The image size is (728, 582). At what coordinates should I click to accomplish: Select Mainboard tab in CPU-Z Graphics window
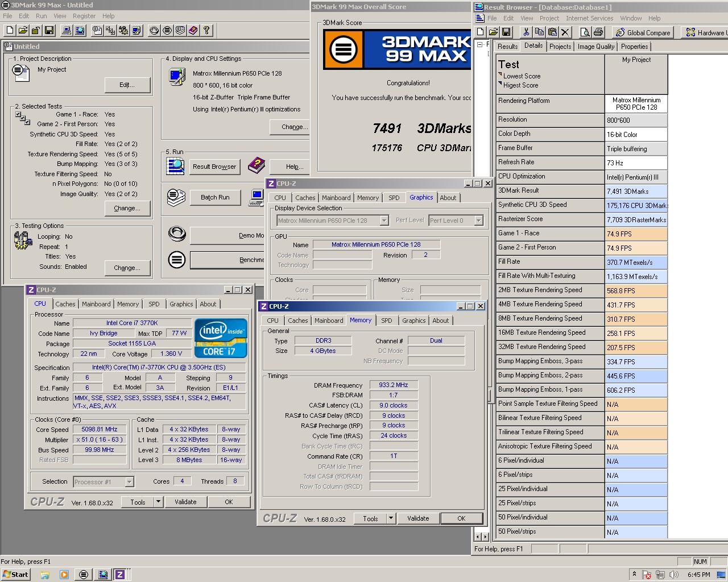coord(336,198)
